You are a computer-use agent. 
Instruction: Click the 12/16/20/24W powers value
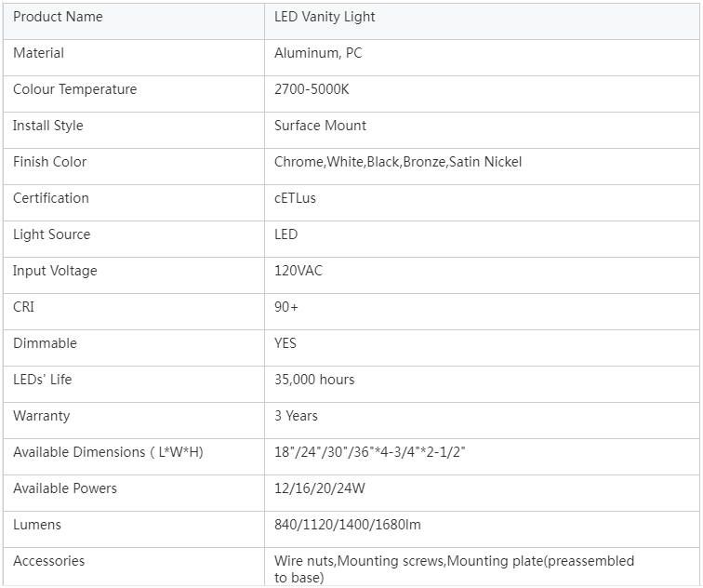tap(320, 488)
